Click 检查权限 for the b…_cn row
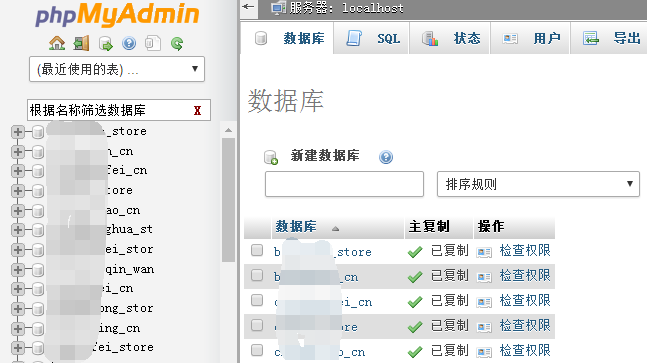This screenshot has width=647, height=363. tap(525, 276)
